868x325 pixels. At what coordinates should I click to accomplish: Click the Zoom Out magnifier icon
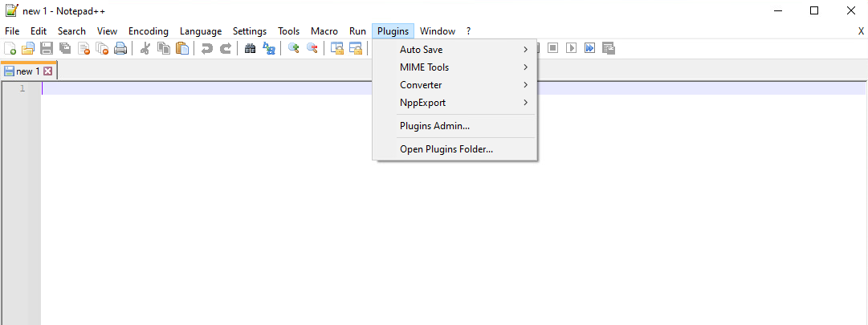point(312,48)
